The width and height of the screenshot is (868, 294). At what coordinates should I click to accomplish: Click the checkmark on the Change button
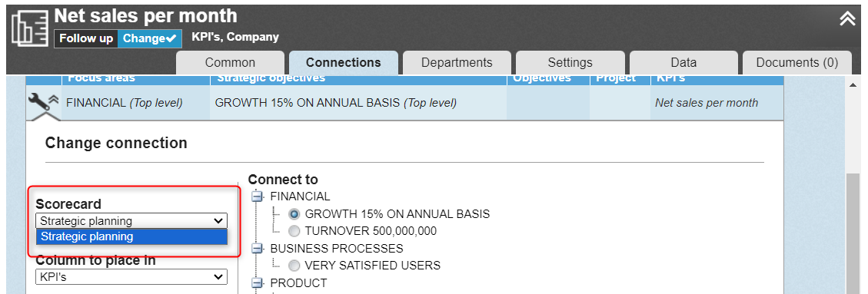[x=171, y=38]
